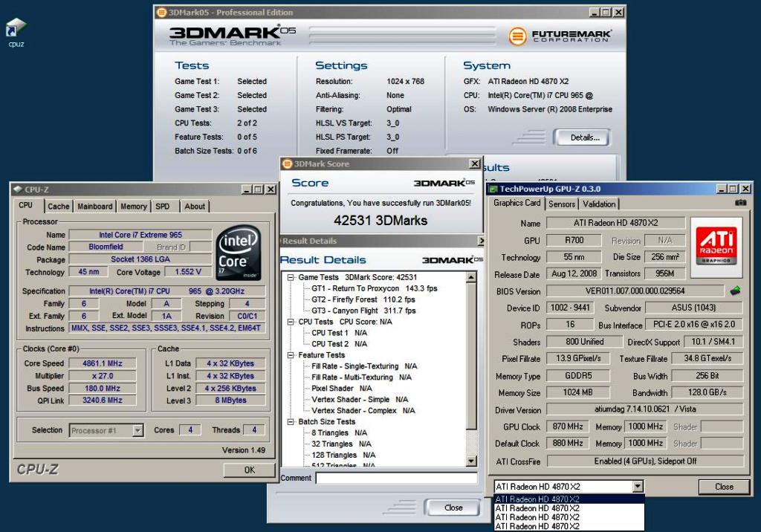This screenshot has height=532, width=761.
Task: Select the 128 Triangles tree row
Action: point(343,455)
